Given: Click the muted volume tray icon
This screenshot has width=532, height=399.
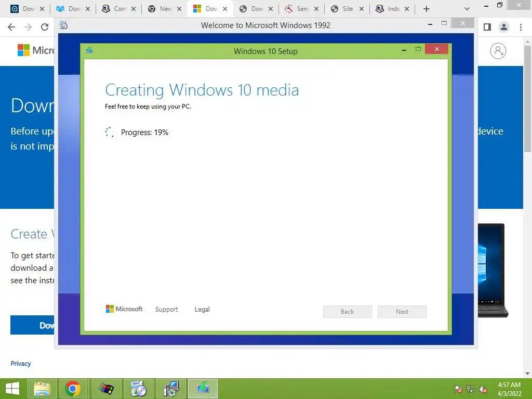Looking at the screenshot, I should click(483, 389).
